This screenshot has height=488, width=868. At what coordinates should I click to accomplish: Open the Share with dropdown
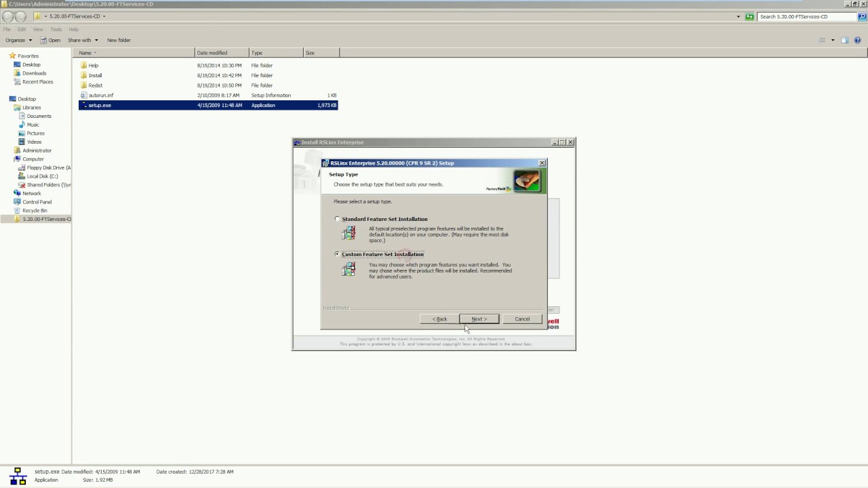83,40
